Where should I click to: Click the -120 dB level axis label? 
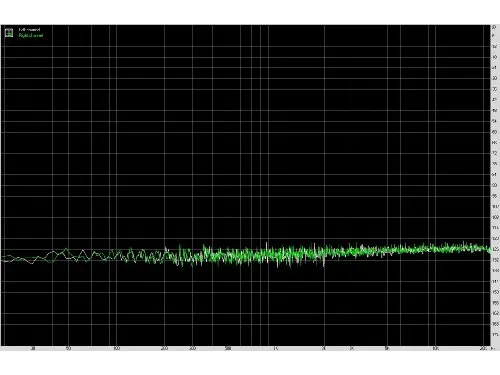click(495, 238)
